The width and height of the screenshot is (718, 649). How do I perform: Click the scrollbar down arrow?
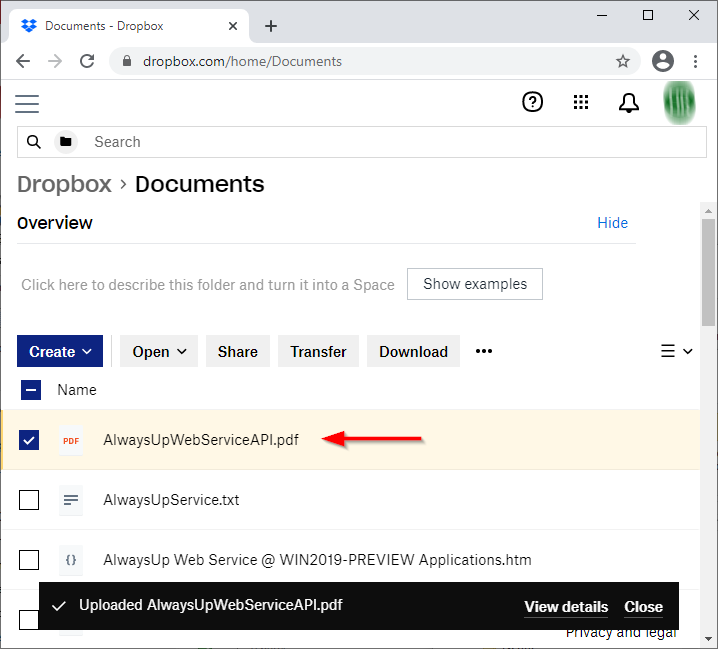pyautogui.click(x=708, y=638)
